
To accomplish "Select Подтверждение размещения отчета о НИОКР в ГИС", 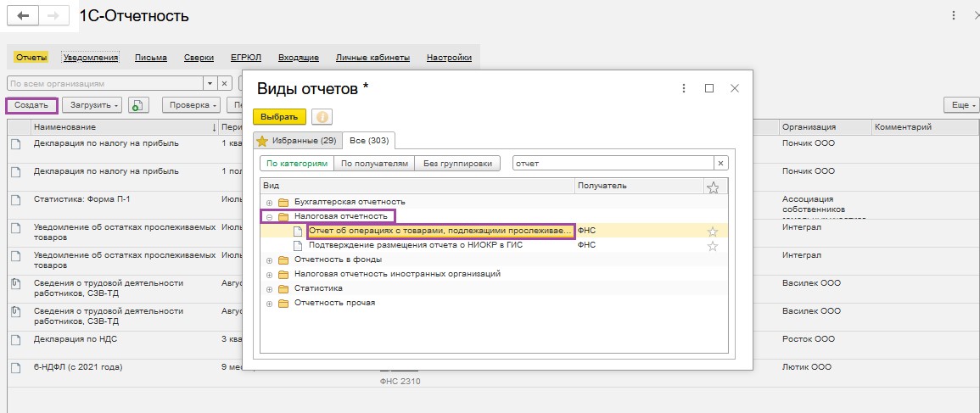I will click(x=416, y=245).
